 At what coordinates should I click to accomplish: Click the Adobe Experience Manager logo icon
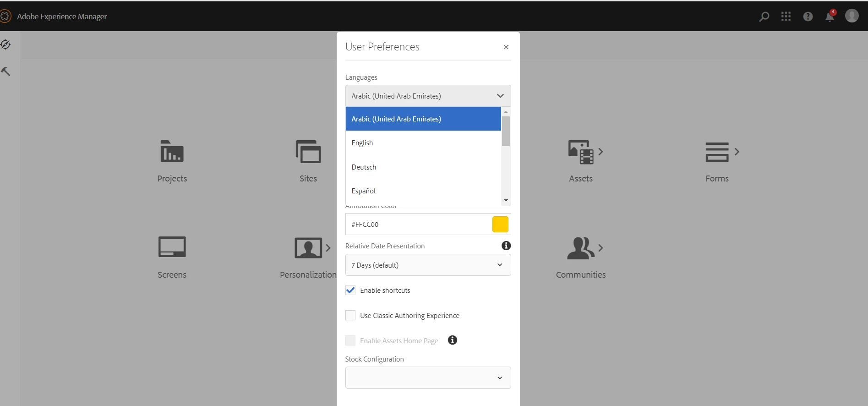[x=5, y=16]
